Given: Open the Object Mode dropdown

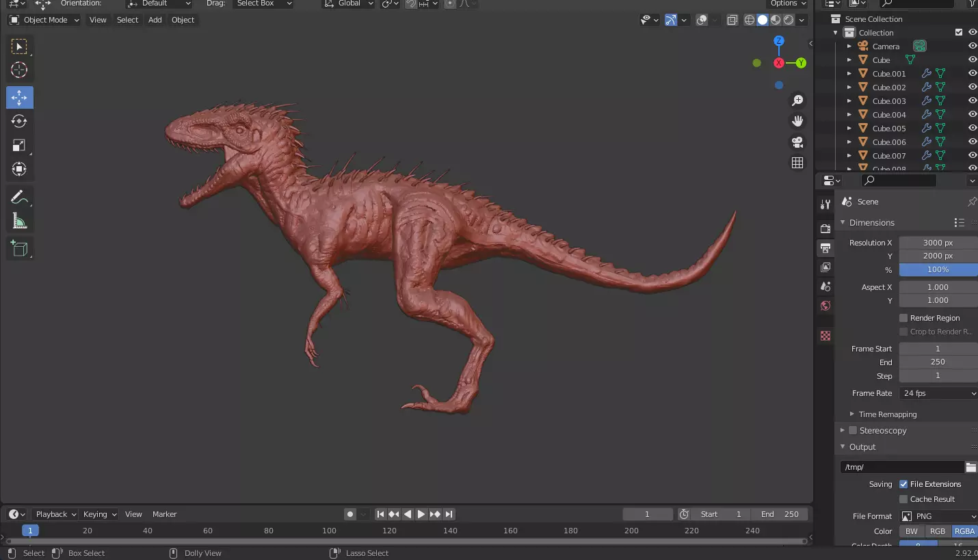Looking at the screenshot, I should click(x=44, y=20).
